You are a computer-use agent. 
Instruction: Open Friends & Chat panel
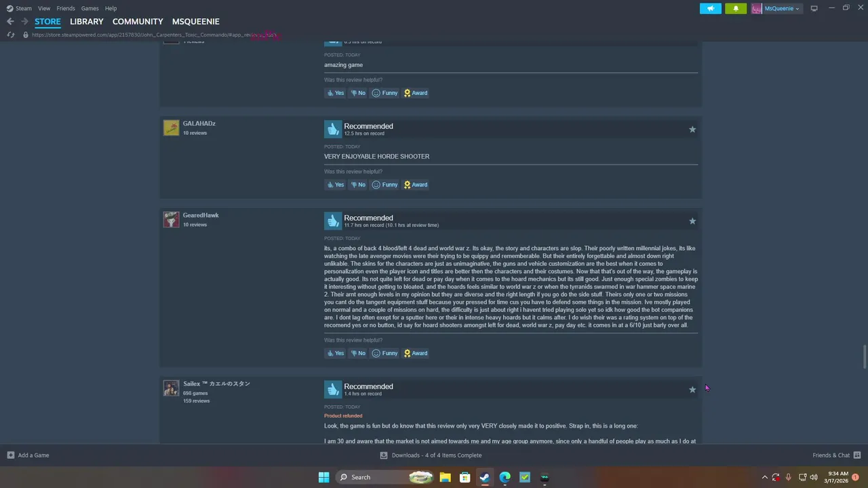point(836,455)
